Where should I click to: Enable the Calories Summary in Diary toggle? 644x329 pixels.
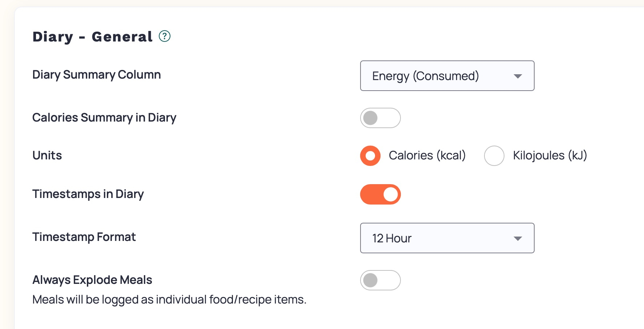(380, 118)
